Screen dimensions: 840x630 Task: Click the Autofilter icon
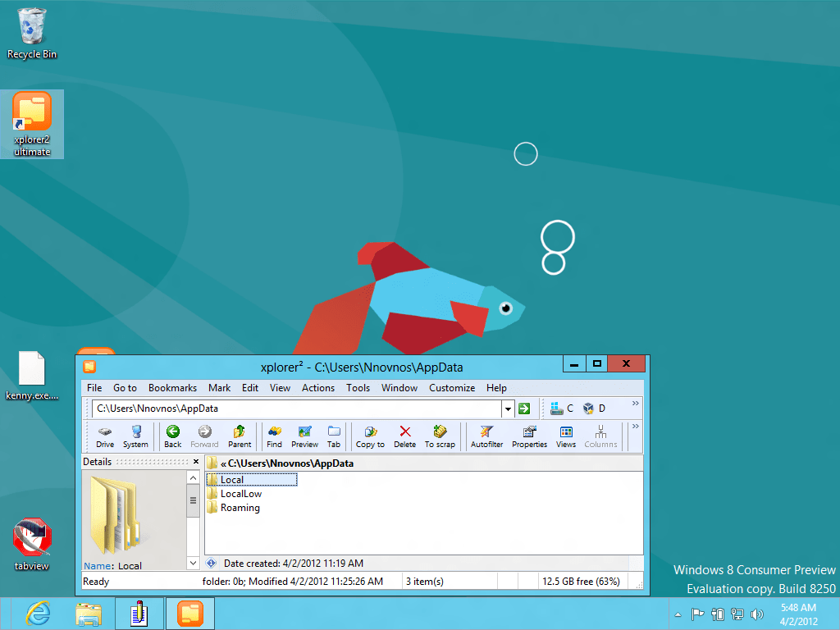tap(487, 436)
